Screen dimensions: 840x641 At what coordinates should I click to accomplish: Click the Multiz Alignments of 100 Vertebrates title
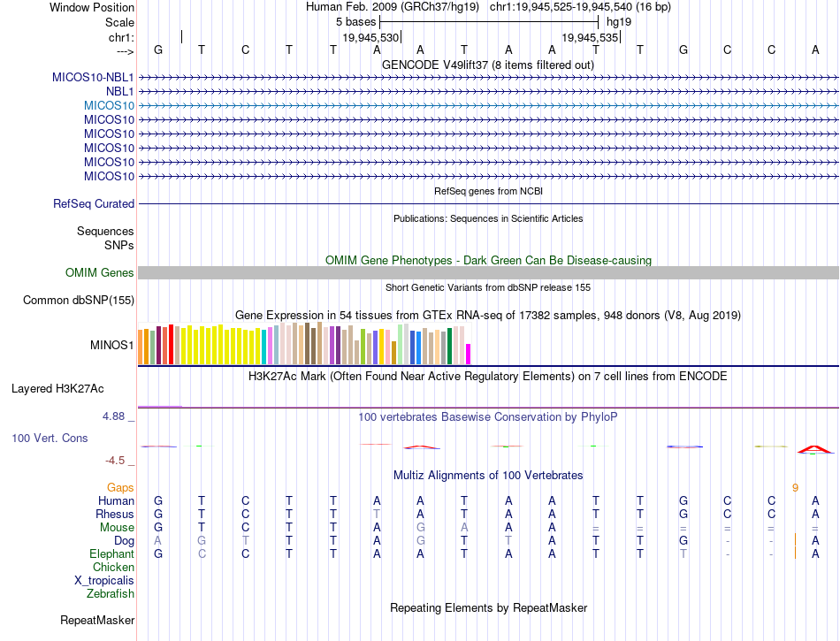(x=488, y=475)
